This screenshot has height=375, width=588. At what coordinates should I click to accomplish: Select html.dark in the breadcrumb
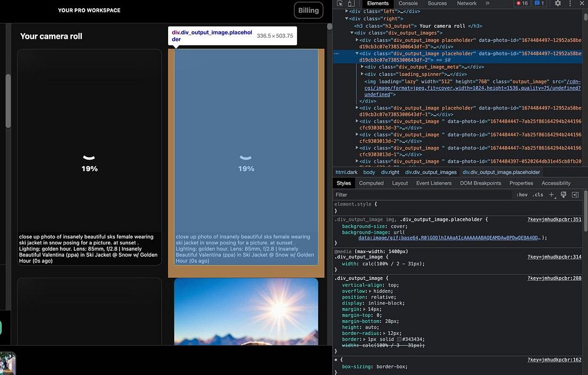tap(346, 172)
